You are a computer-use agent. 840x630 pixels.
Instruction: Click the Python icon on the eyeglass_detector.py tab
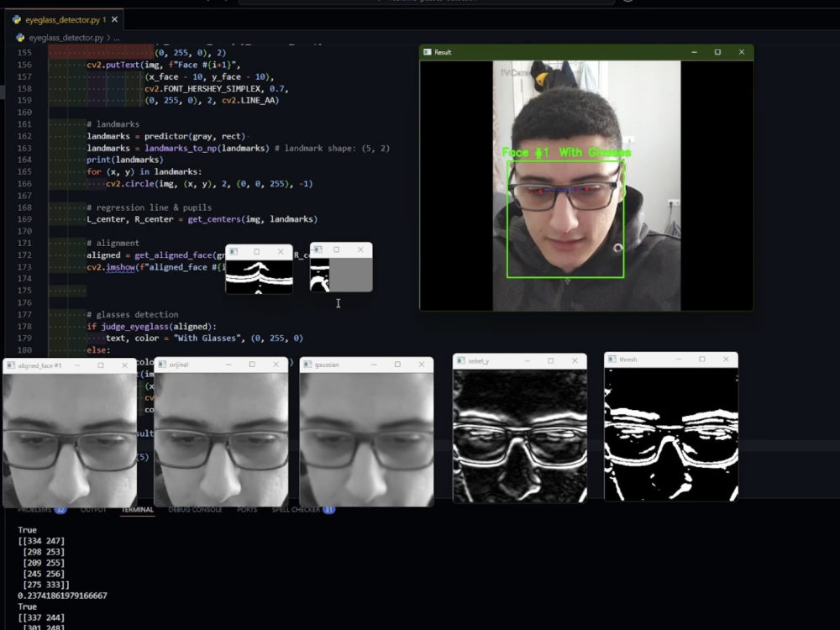pos(17,20)
